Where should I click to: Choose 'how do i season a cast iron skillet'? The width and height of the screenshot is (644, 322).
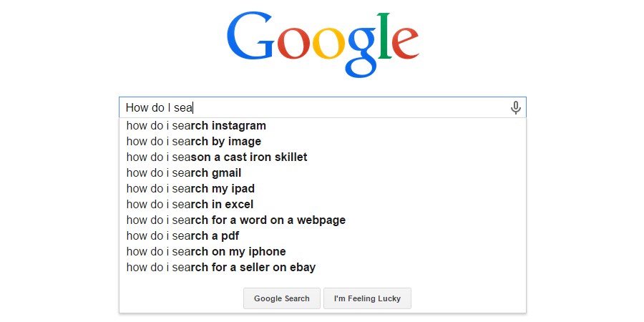[323, 157]
